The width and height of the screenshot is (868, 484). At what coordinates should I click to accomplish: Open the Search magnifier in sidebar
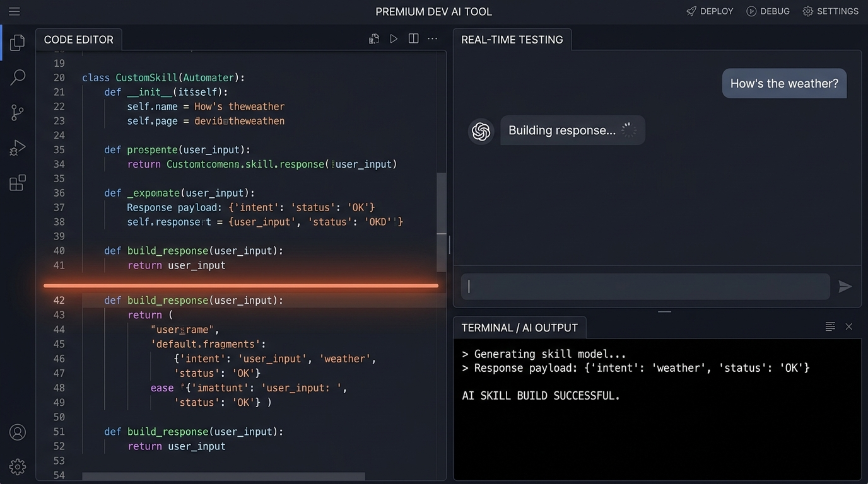pyautogui.click(x=18, y=78)
